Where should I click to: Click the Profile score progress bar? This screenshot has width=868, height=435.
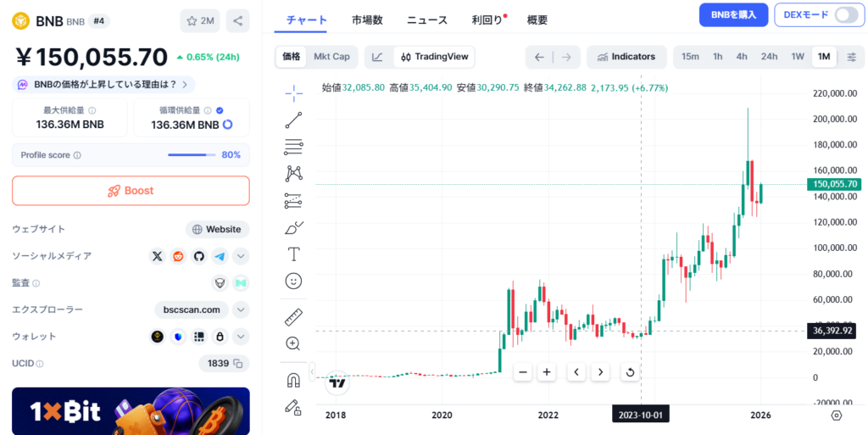tap(192, 155)
